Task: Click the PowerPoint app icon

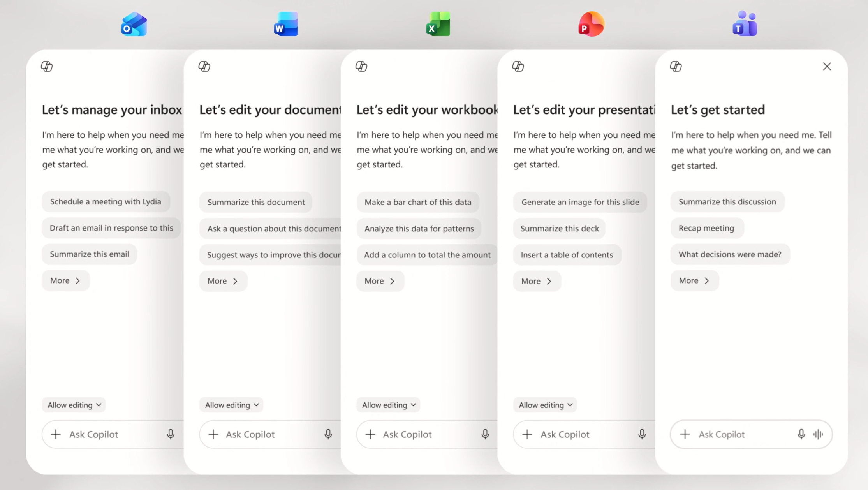Action: point(591,24)
